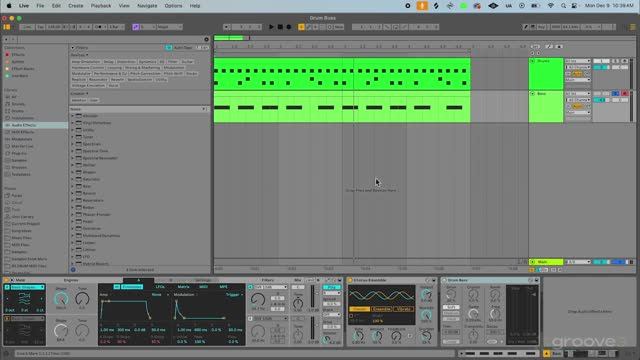Open the MPE tab in Meld
Viewport: 640px width, 360px height.
(224, 287)
